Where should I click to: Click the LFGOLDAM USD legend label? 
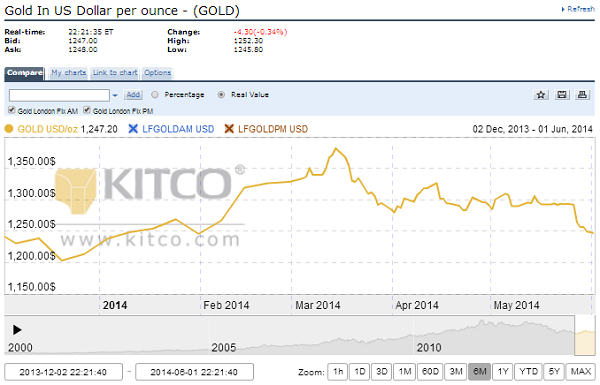[178, 129]
